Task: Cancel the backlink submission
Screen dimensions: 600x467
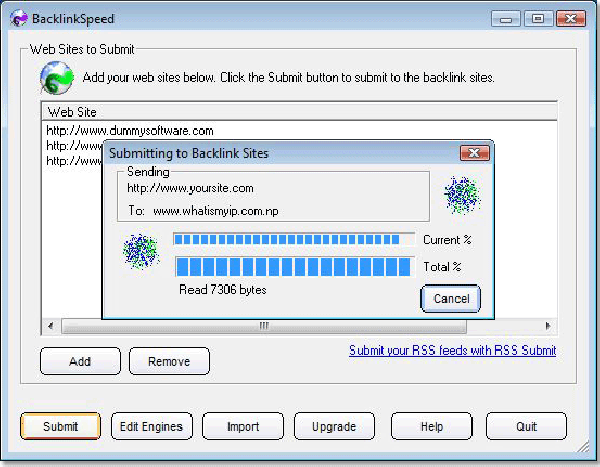Action: click(x=451, y=299)
